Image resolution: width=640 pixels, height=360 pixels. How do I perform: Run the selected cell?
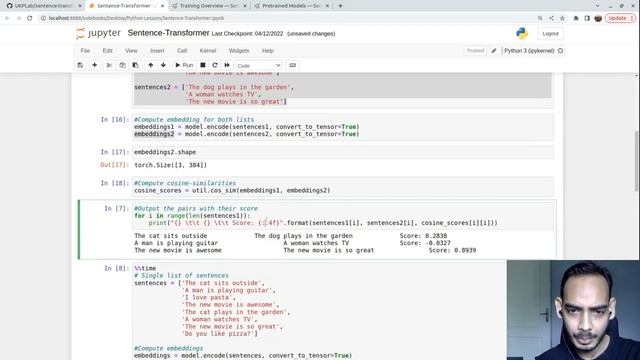click(184, 65)
